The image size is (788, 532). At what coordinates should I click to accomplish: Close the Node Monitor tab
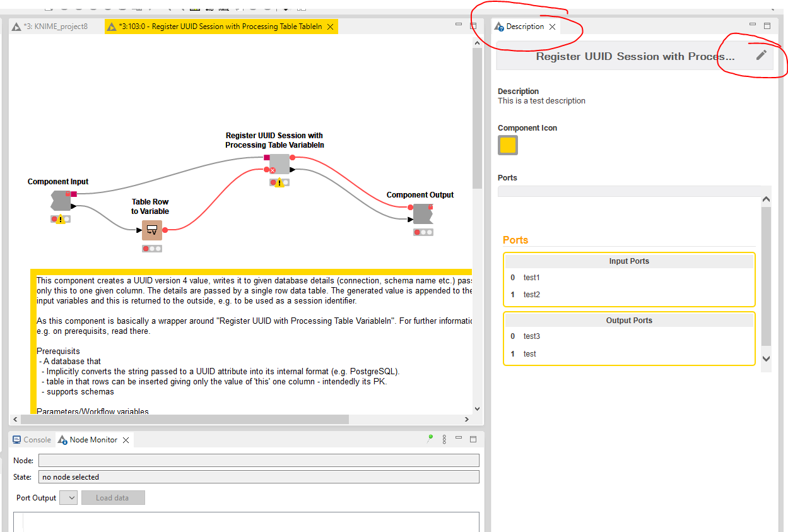(x=126, y=440)
